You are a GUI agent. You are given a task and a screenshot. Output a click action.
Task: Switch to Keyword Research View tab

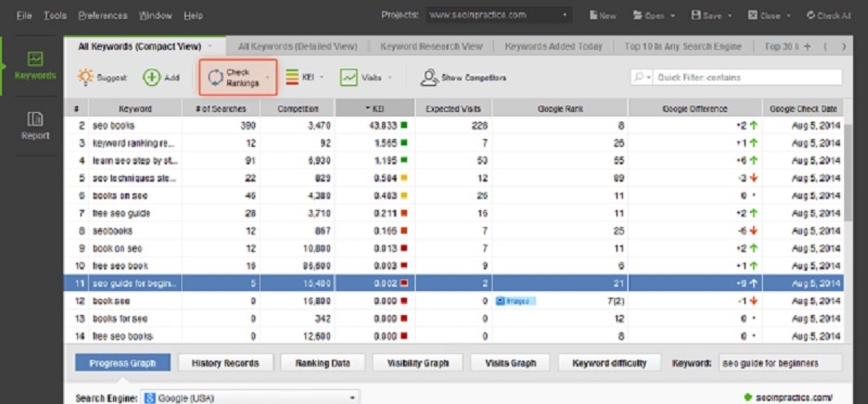point(431,46)
